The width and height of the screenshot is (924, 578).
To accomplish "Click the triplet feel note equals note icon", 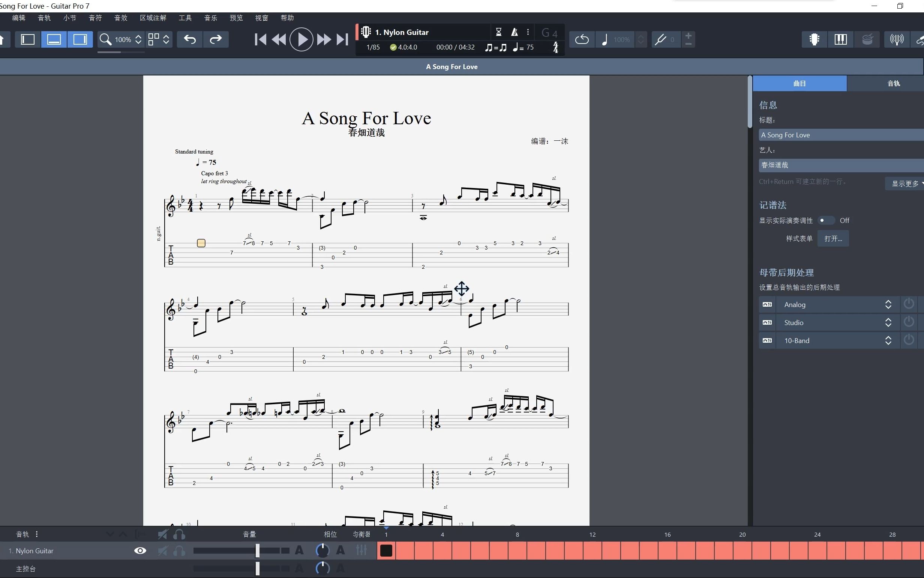I will tap(496, 47).
